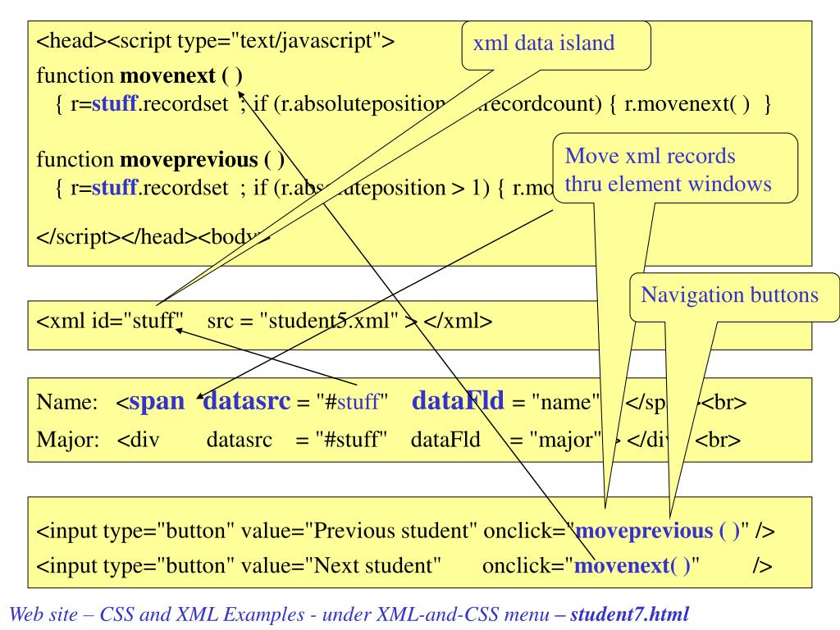Click the "major" dataFld value

point(566,440)
